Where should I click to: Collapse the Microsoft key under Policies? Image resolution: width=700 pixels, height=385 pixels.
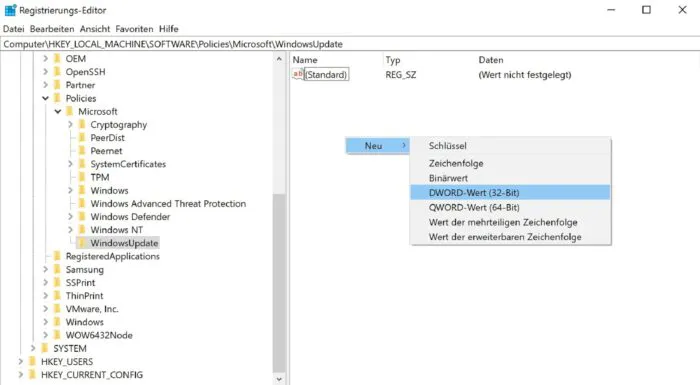click(58, 111)
